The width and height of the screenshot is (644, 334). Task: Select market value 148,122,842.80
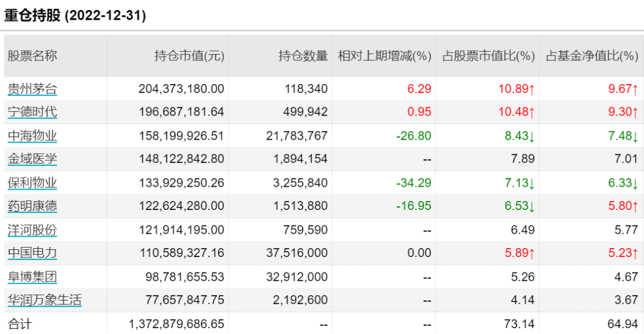[x=181, y=159]
